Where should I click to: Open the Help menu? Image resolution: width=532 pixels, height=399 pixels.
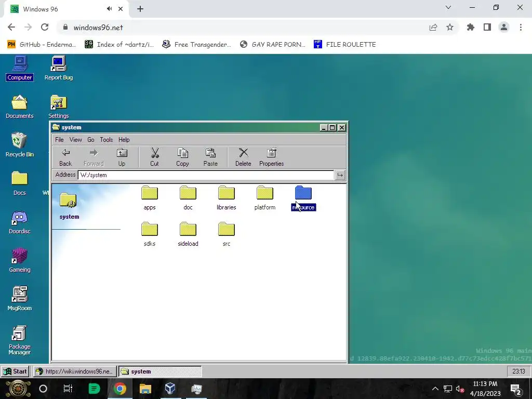(x=124, y=140)
